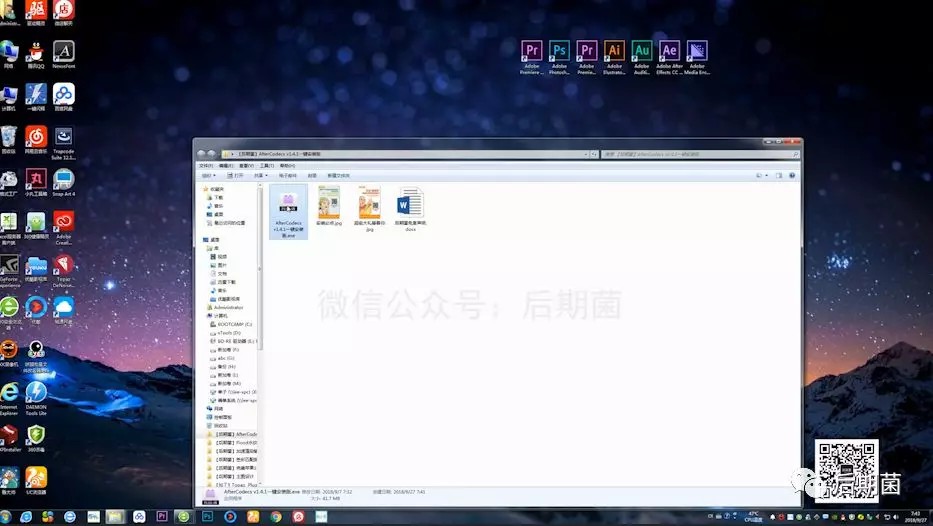Select BOOTCAMP (C:) drive in navigation pane
The height and width of the screenshot is (526, 933).
pos(231,324)
